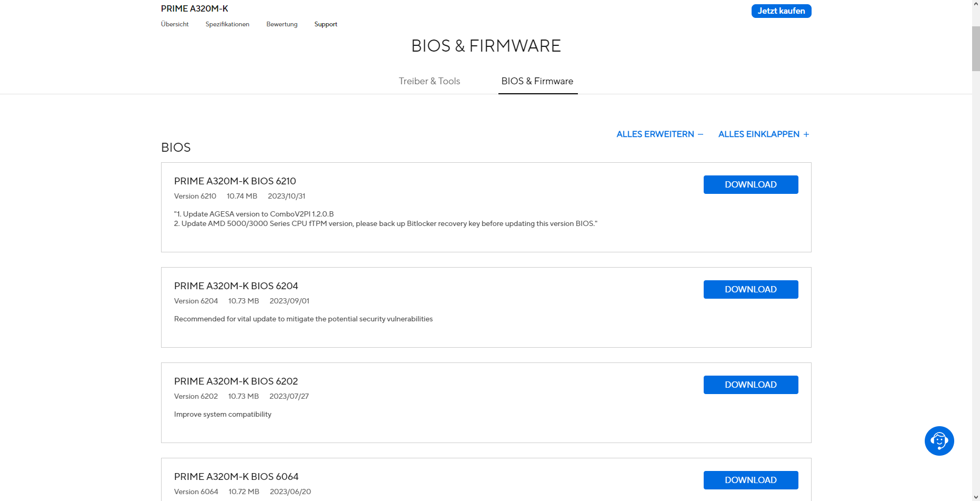Click the Jetzt kaufen button
Image resolution: width=980 pixels, height=501 pixels.
click(x=781, y=11)
